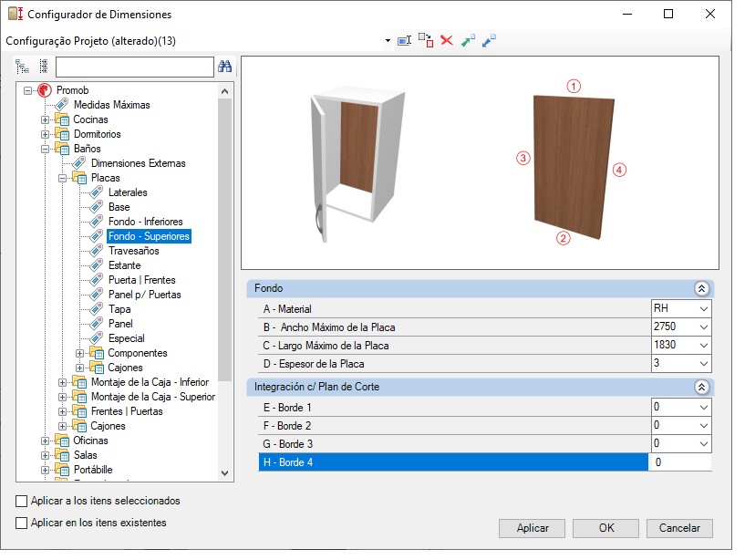Click the rename configuration icon
Screen dimensions: 745x560
point(405,41)
